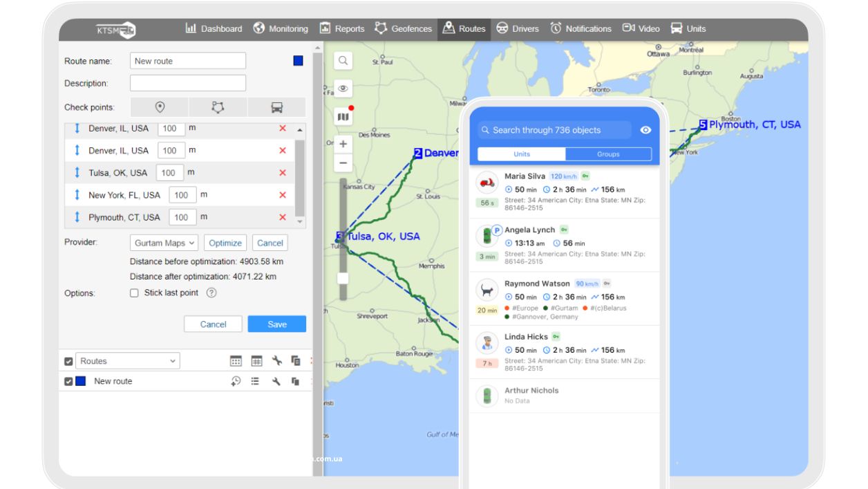Open the Notifications tab

tap(581, 29)
